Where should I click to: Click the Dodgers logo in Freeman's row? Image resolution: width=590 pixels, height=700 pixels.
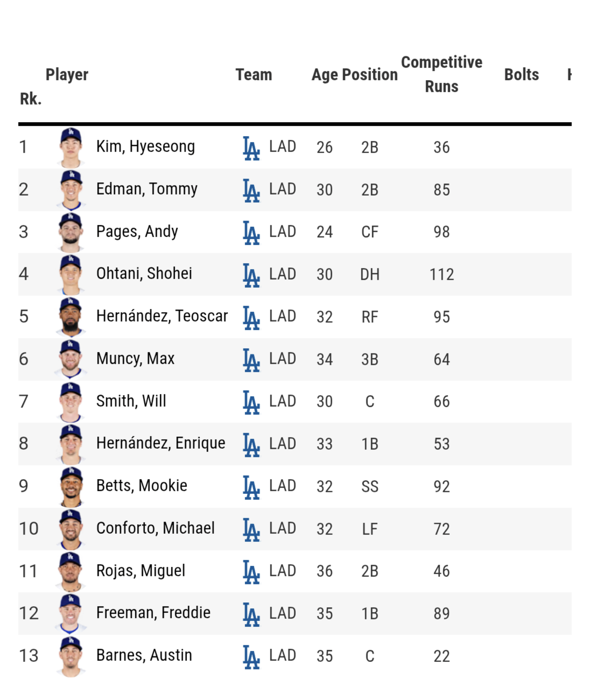[251, 614]
